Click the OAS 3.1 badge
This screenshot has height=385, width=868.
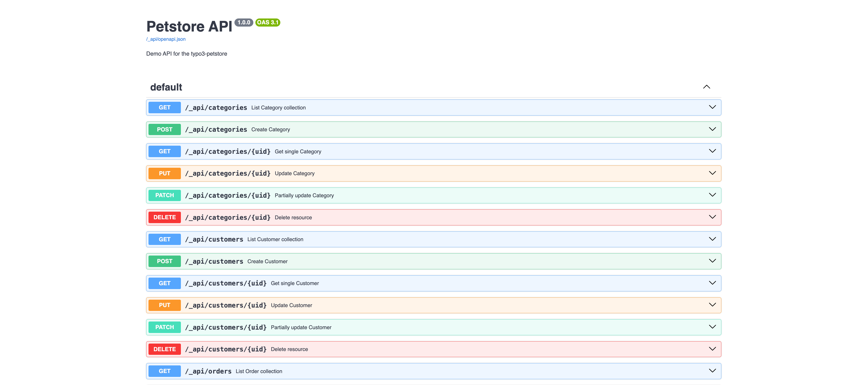pos(268,22)
